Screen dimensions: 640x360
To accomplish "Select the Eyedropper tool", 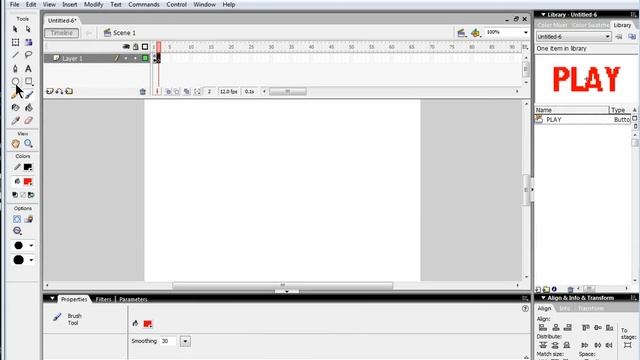I will click(x=15, y=120).
